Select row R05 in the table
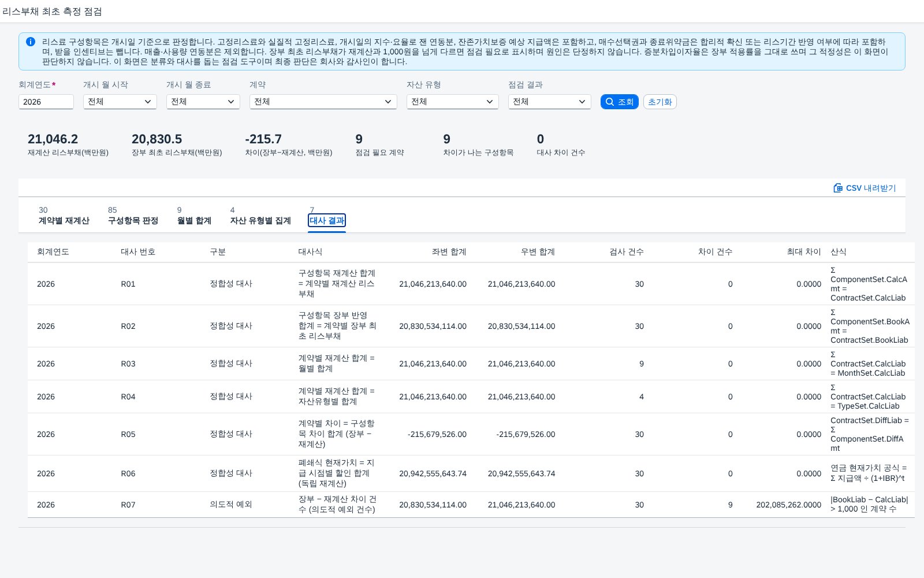 point(471,434)
